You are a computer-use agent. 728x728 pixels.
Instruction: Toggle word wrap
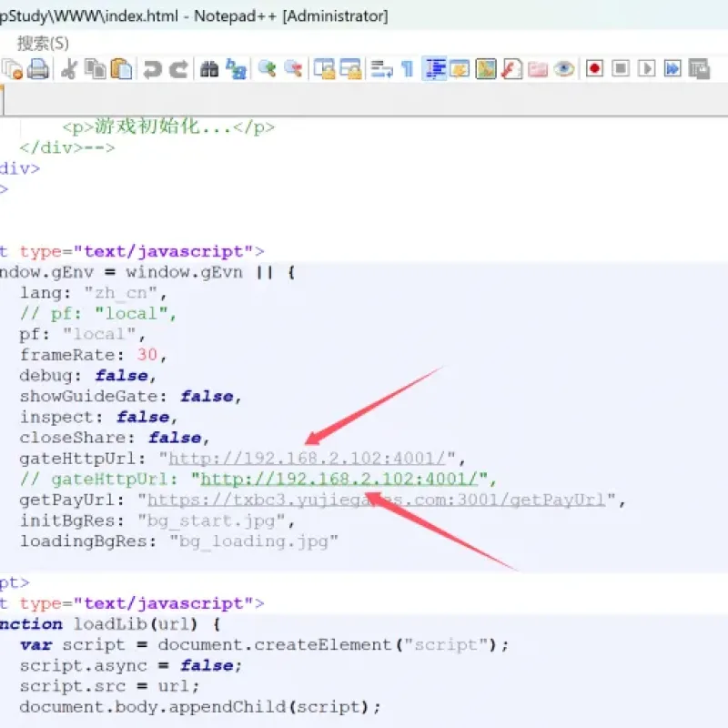coord(381,69)
